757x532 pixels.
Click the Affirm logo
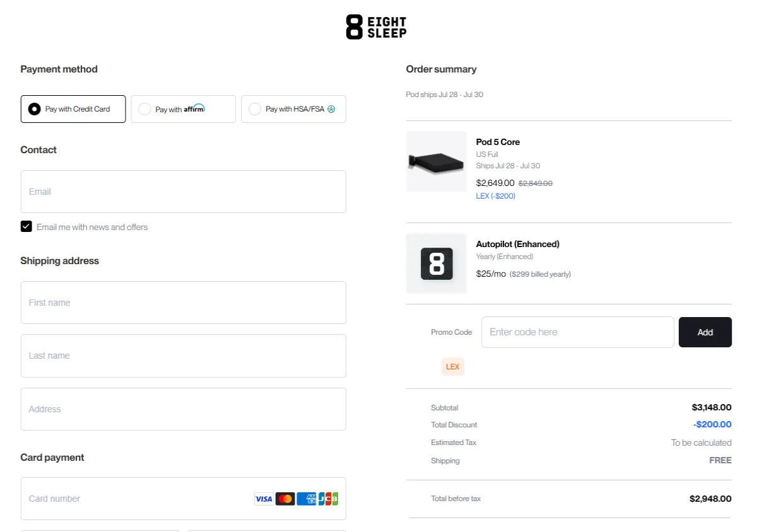tap(194, 108)
